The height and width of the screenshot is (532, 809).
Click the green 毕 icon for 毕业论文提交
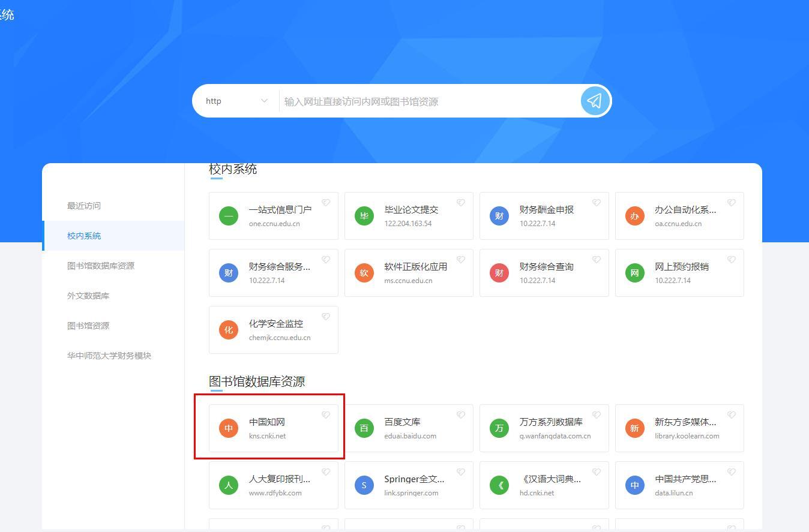click(x=364, y=216)
